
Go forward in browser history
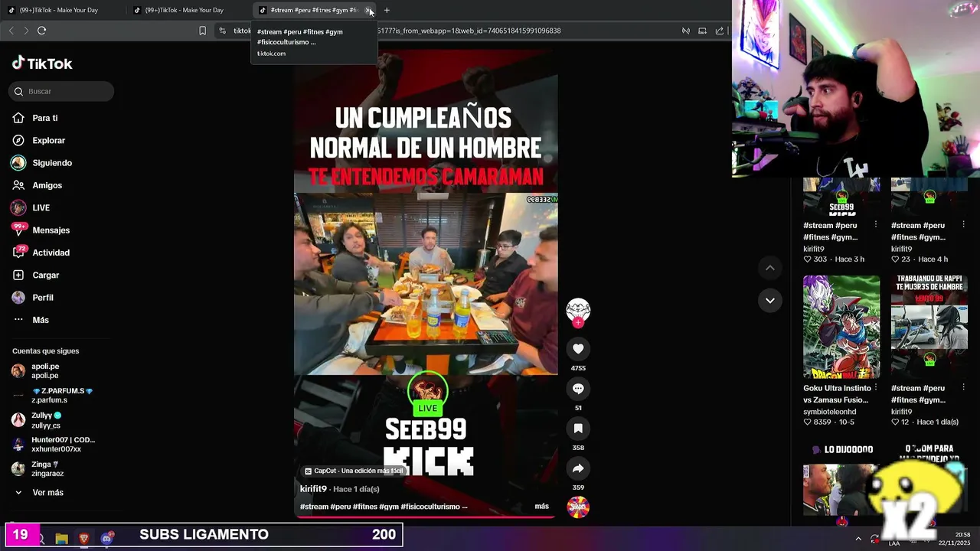coord(26,31)
